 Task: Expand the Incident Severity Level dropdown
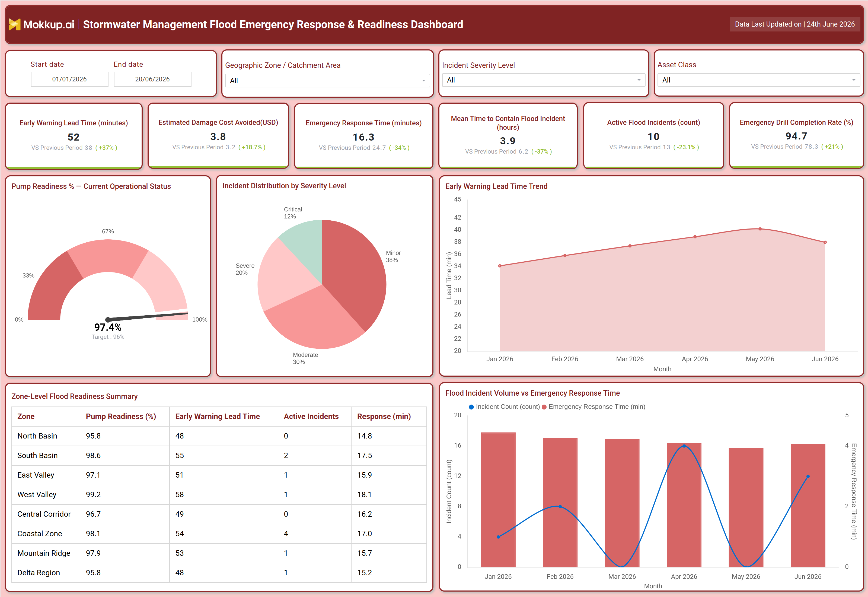[x=543, y=80]
